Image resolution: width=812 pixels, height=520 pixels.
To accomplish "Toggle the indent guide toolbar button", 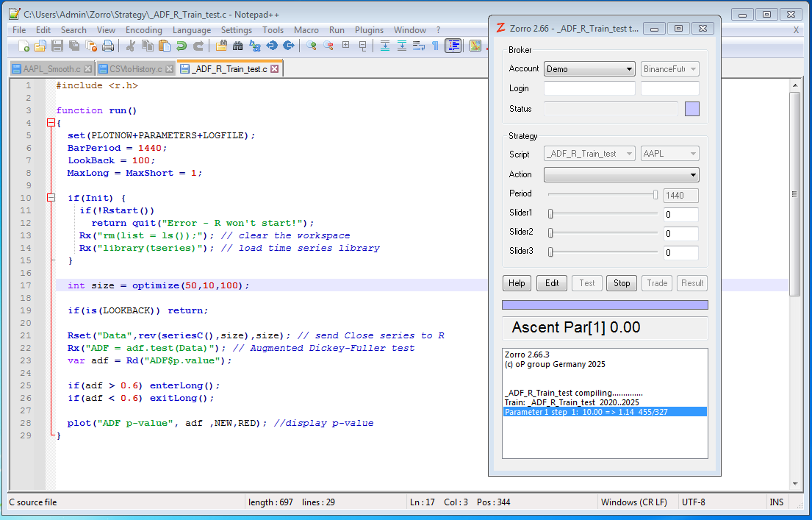I will 453,46.
